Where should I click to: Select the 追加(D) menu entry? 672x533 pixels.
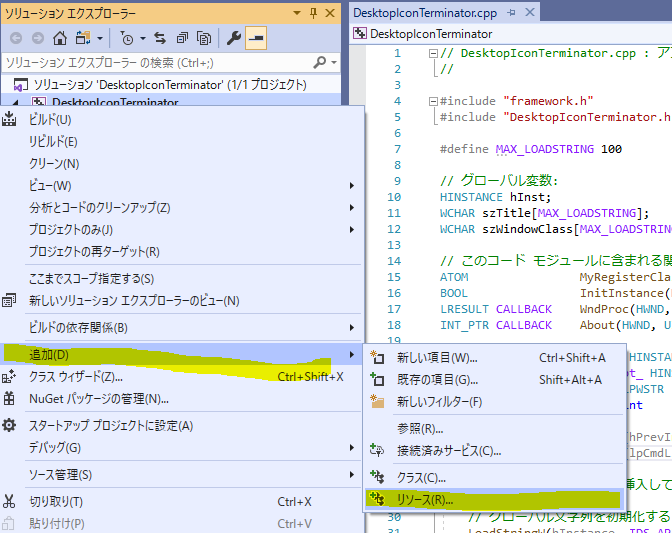(182, 354)
